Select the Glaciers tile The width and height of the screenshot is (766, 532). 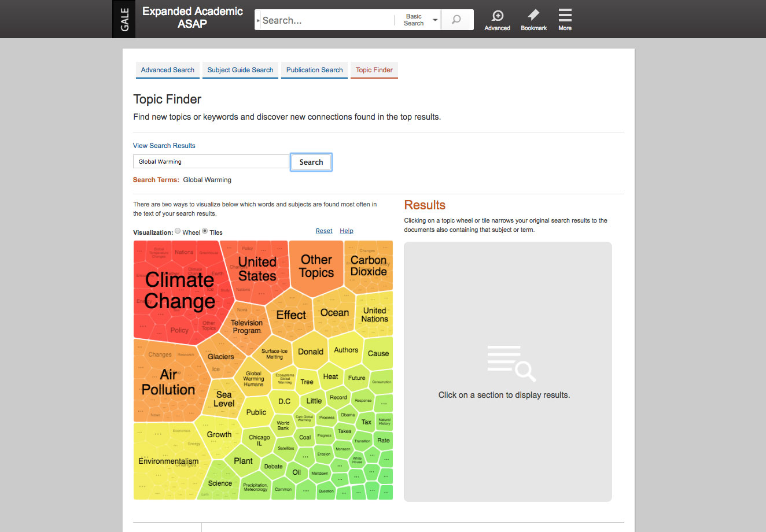220,357
